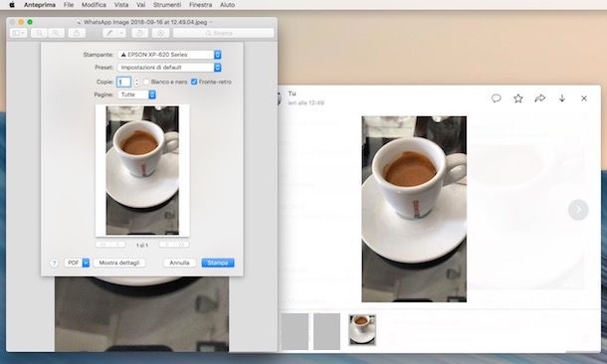The height and width of the screenshot is (364, 607).
Task: Click the Stampa button
Action: 218,263
